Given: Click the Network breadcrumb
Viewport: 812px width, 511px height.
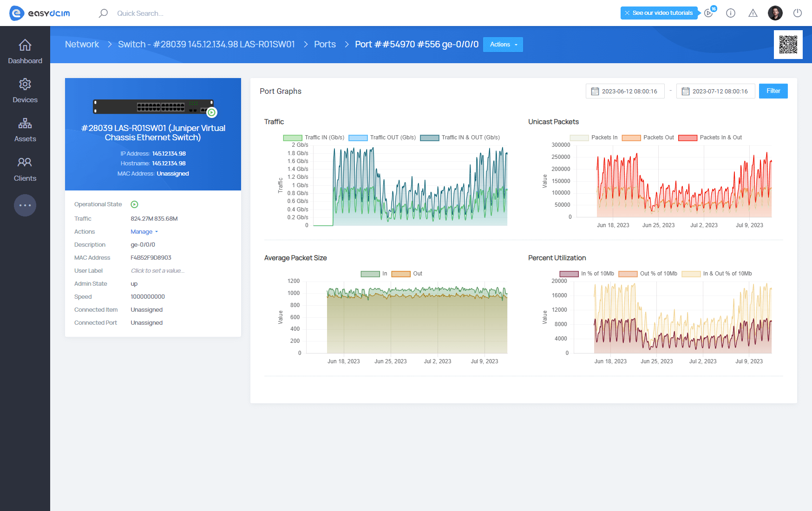Looking at the screenshot, I should coord(82,44).
